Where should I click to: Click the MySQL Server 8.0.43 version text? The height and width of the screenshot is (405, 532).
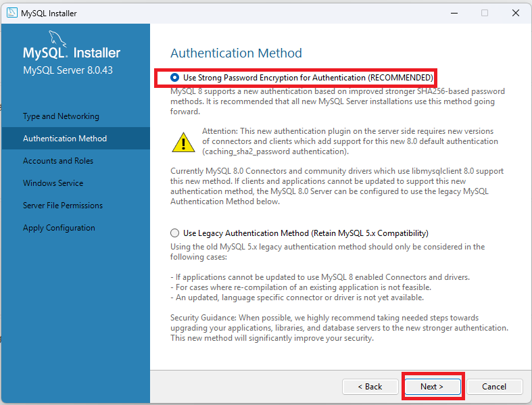[x=68, y=70]
